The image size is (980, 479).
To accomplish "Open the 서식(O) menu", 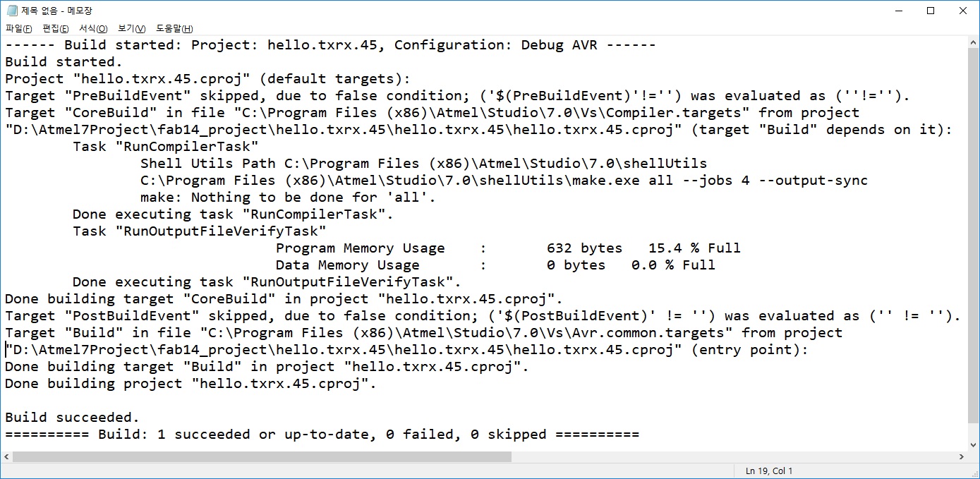I will (93, 28).
